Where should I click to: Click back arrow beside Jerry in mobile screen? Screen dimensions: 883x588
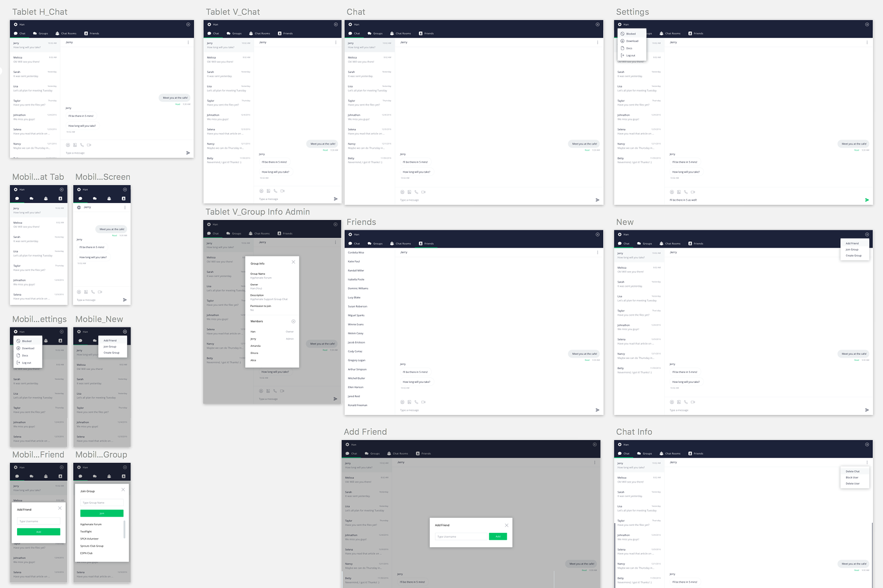tap(79, 207)
